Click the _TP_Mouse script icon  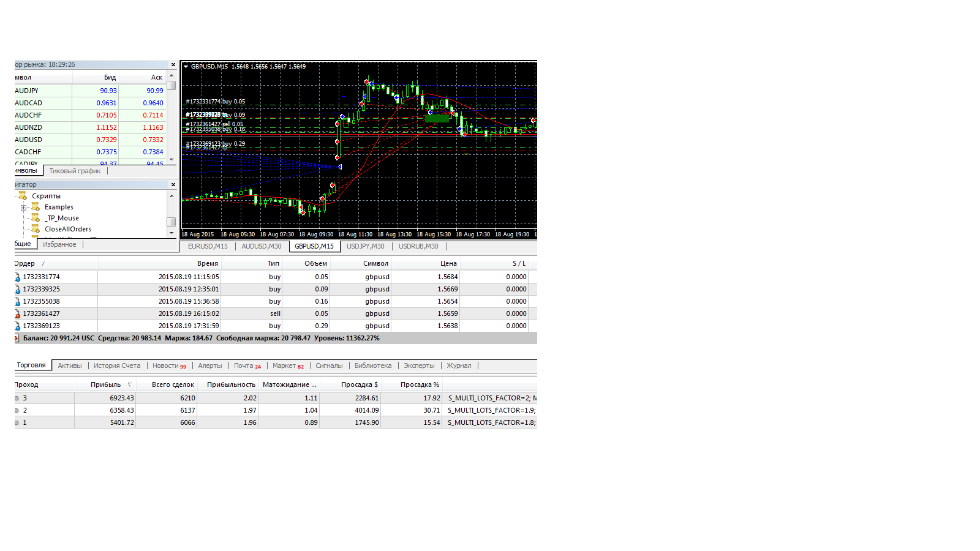pyautogui.click(x=36, y=218)
